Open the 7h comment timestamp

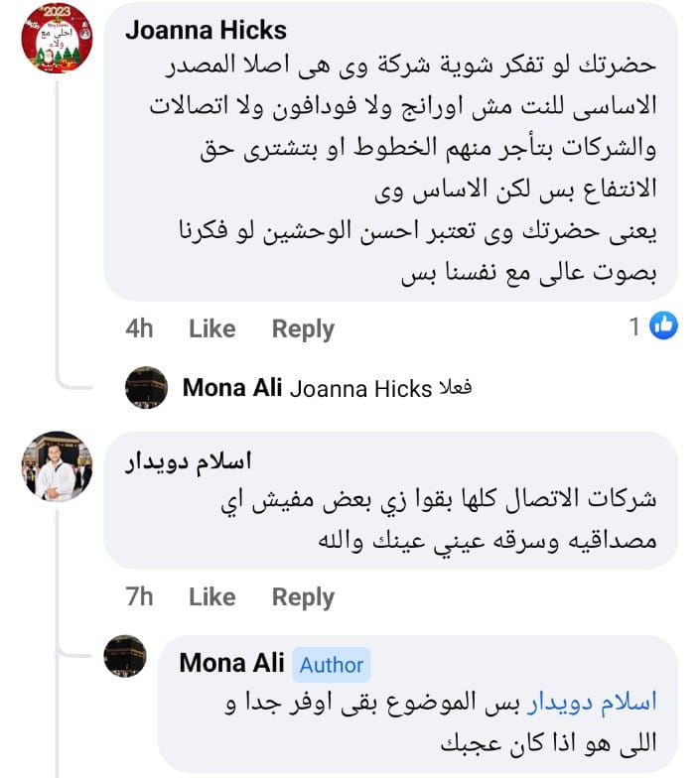(140, 596)
